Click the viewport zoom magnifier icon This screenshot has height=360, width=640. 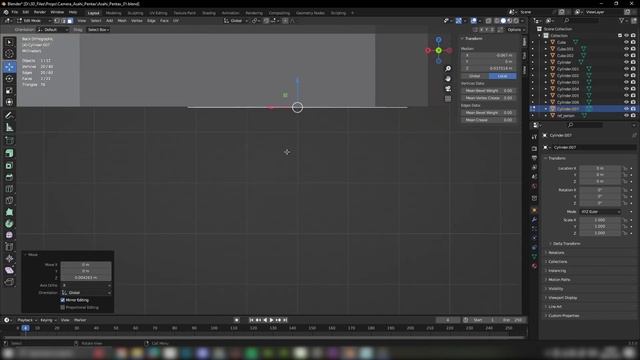pyautogui.click(x=448, y=69)
